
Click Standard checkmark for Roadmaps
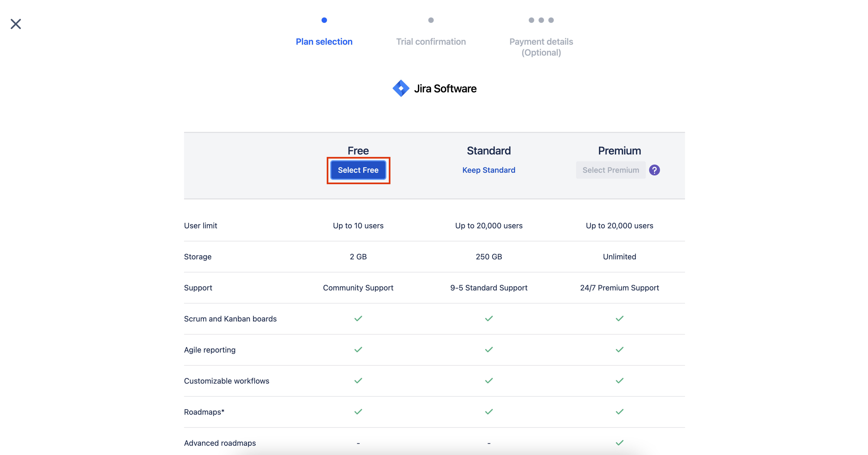(489, 412)
